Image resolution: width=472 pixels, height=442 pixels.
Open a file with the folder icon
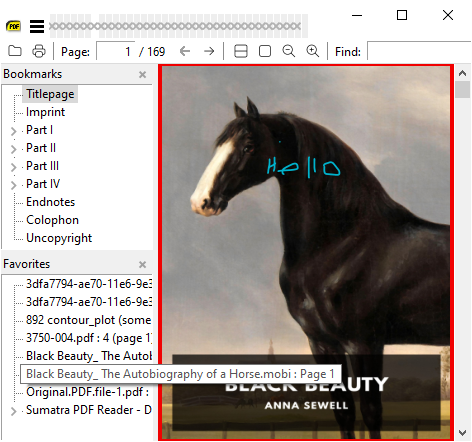pos(15,51)
